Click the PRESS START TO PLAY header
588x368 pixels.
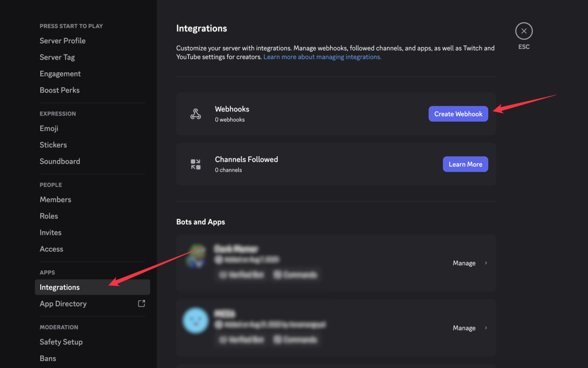click(x=71, y=26)
